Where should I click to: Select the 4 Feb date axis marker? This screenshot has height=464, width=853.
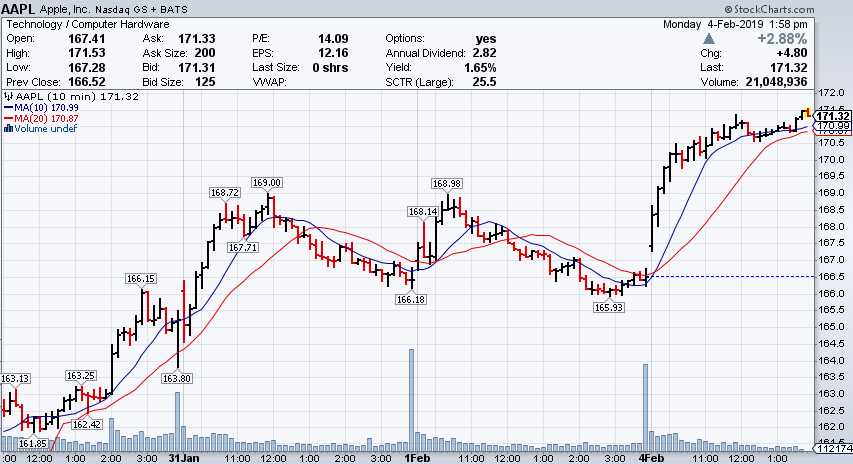click(649, 457)
